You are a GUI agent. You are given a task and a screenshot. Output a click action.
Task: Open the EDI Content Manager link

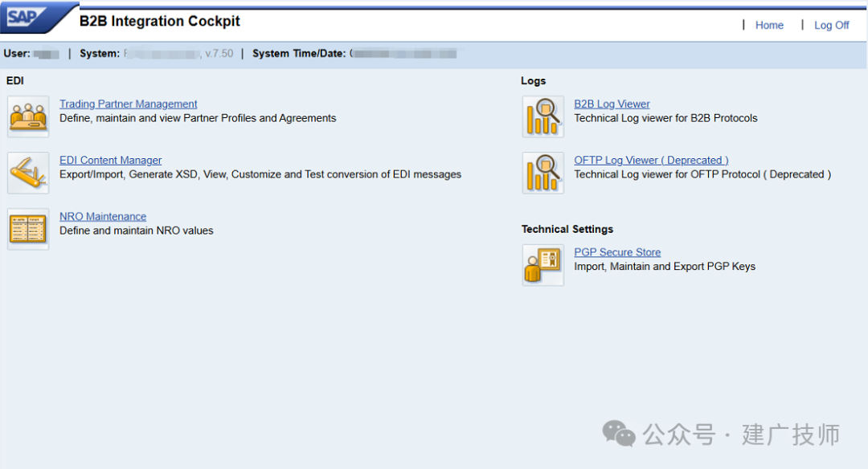(x=110, y=161)
